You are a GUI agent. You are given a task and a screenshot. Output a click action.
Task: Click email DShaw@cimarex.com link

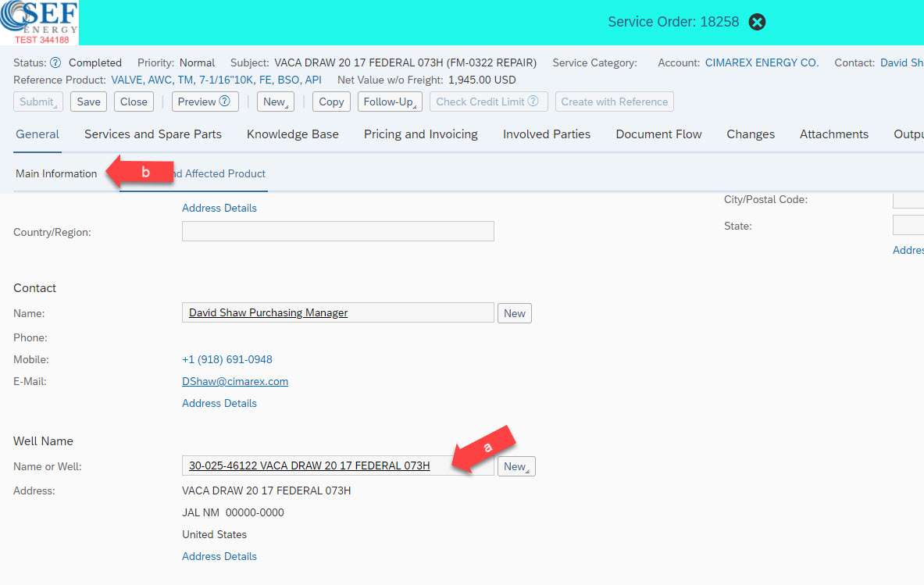[x=235, y=381]
